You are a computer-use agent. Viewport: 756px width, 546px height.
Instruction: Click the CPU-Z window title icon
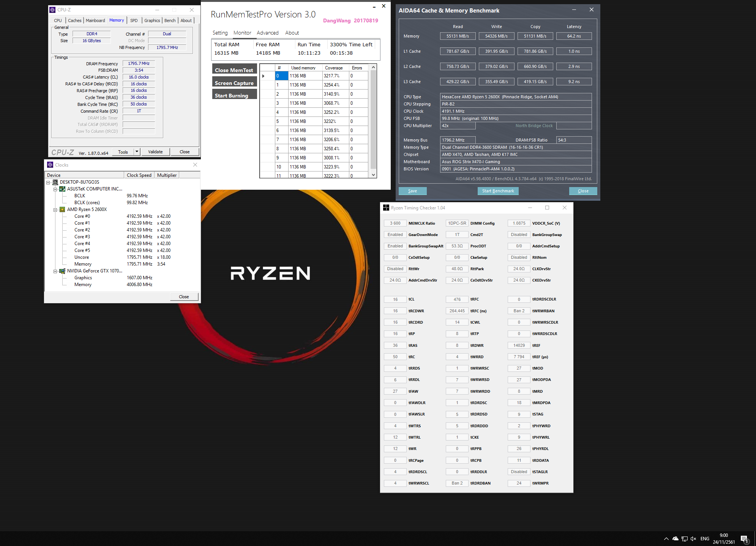tap(52, 10)
